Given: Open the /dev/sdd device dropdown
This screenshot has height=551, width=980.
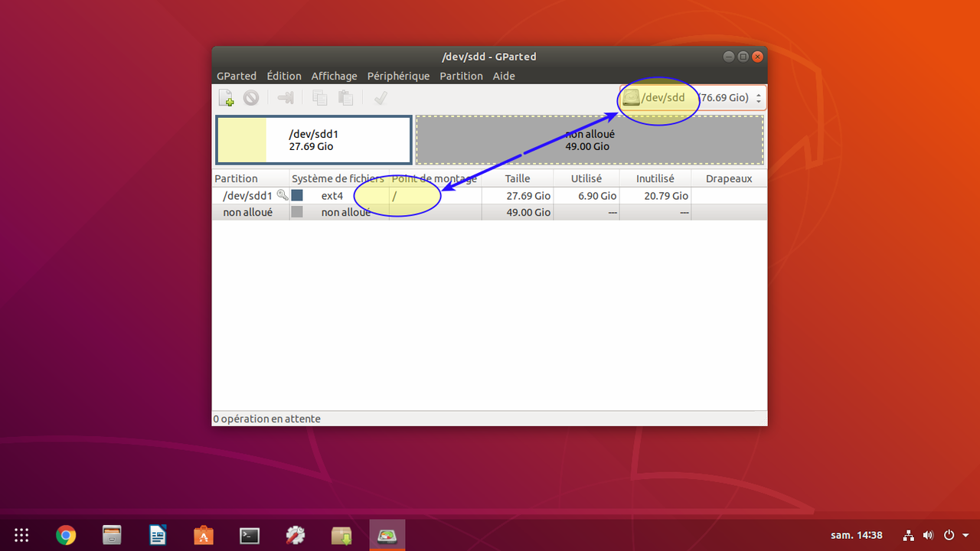Looking at the screenshot, I should [693, 98].
